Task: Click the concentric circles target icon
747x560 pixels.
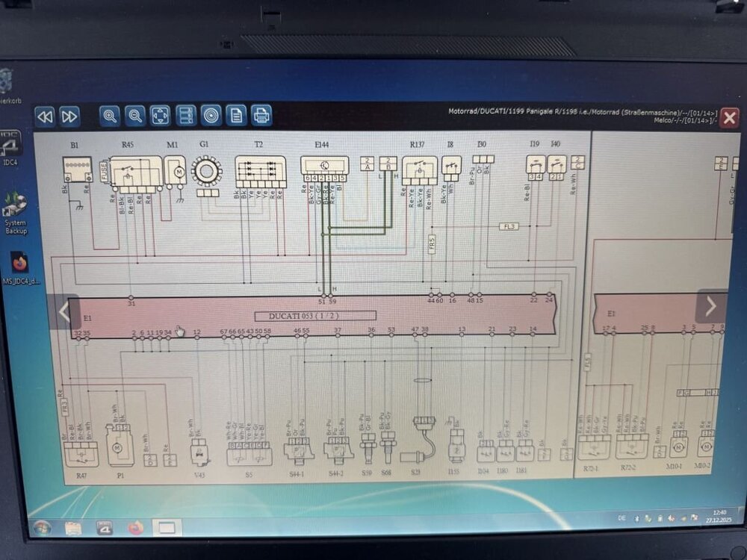Action: click(x=211, y=116)
